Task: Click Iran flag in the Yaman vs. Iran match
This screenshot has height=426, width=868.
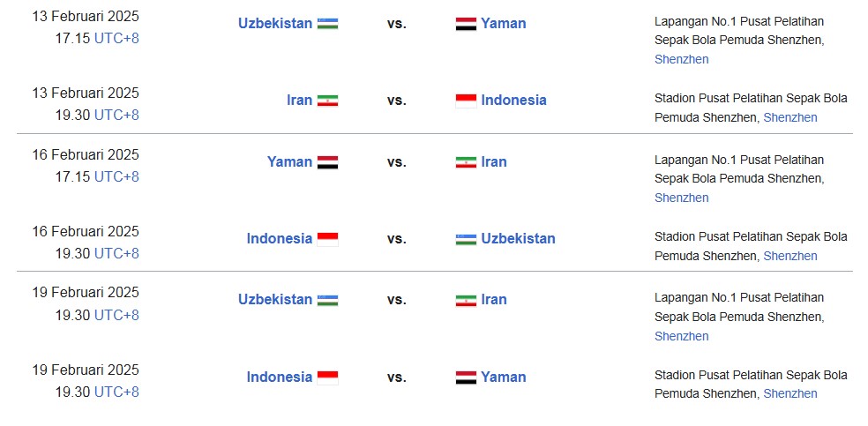Action: 466,162
